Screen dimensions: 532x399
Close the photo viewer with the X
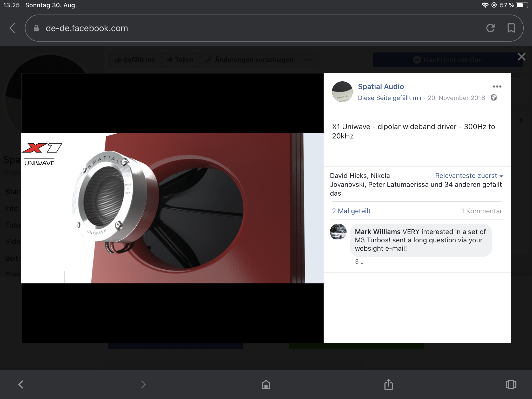(521, 57)
